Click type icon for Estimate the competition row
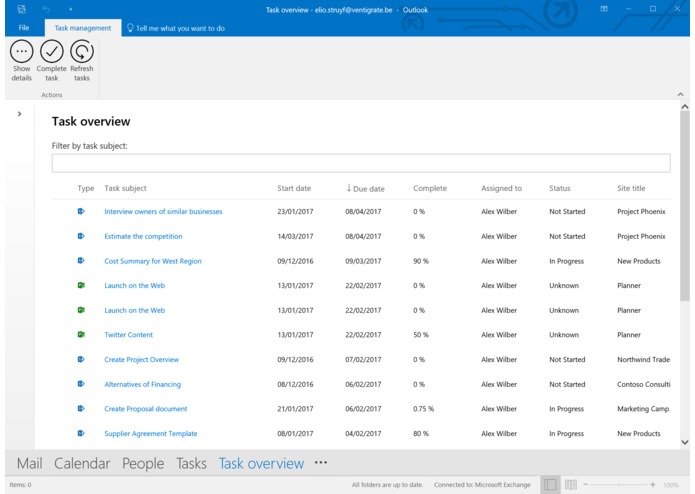695x494 pixels. 81,236
